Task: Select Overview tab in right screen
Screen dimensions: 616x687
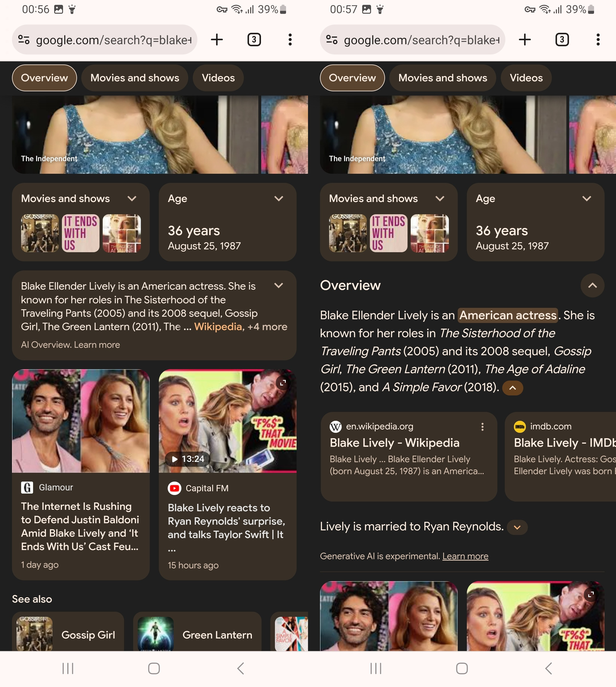Action: pyautogui.click(x=352, y=78)
